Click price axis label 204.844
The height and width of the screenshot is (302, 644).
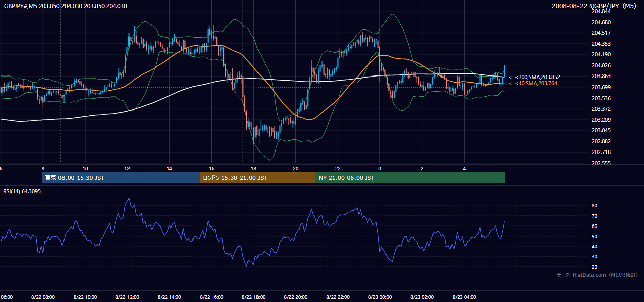coord(601,11)
